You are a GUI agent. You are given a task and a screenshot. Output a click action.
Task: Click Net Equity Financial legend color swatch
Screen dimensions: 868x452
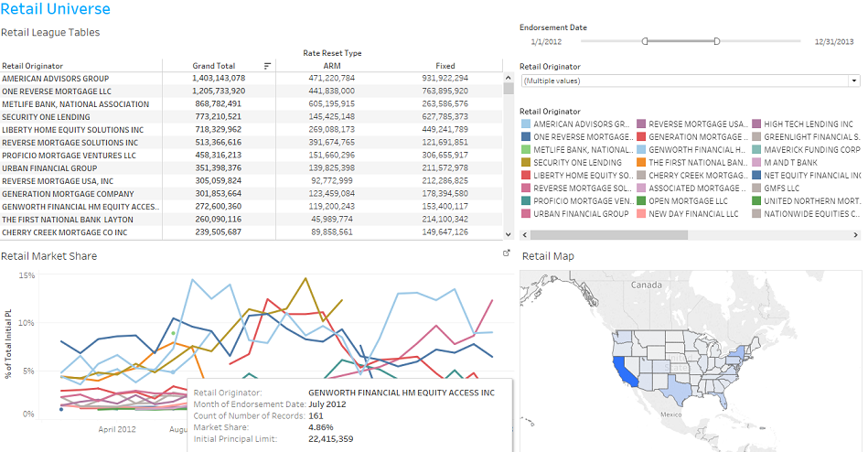pyautogui.click(x=756, y=175)
